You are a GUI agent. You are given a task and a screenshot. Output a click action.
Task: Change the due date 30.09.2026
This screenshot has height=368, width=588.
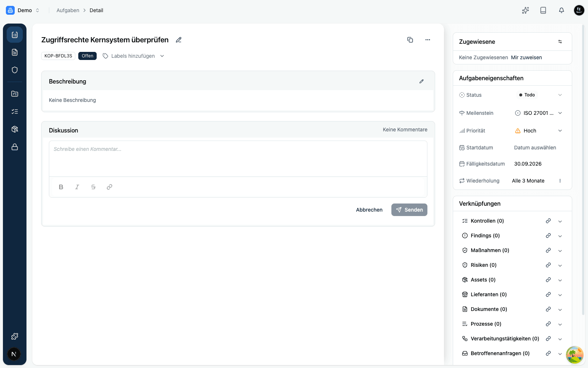[528, 164]
